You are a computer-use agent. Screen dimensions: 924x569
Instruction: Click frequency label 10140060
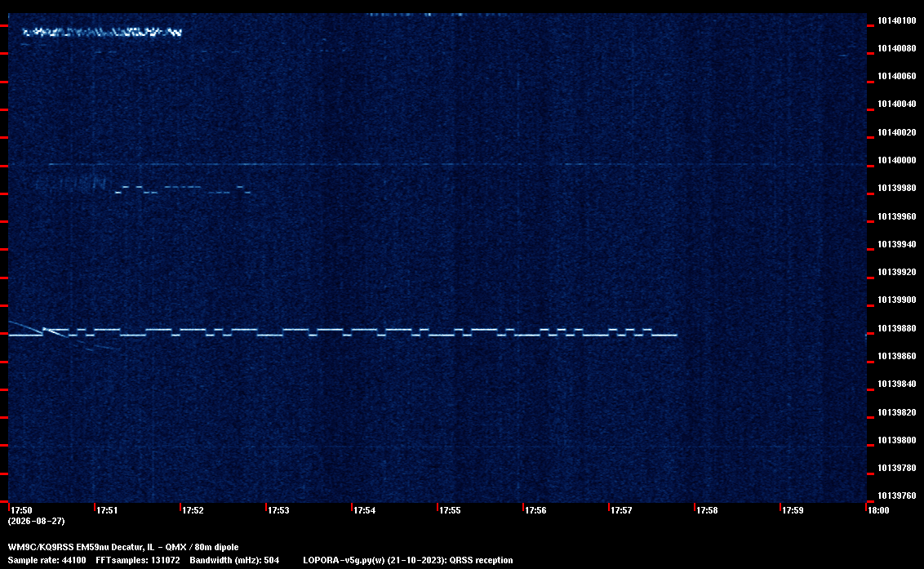[x=897, y=76]
